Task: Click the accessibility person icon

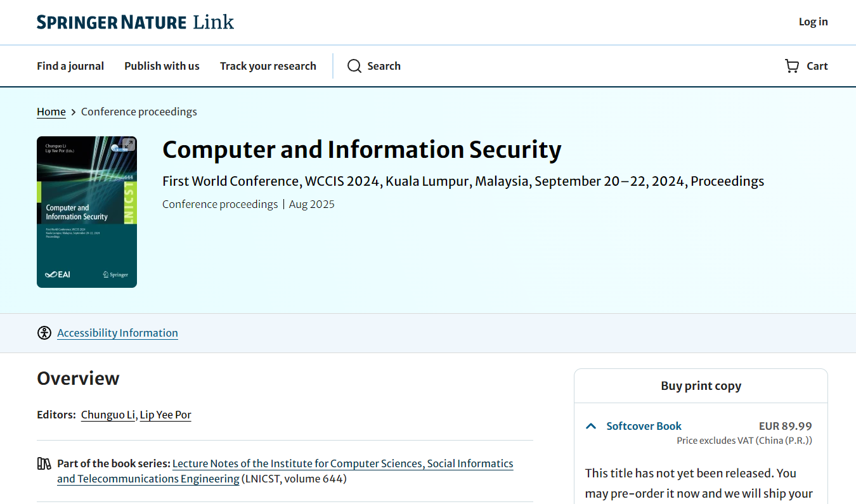Action: 44,333
